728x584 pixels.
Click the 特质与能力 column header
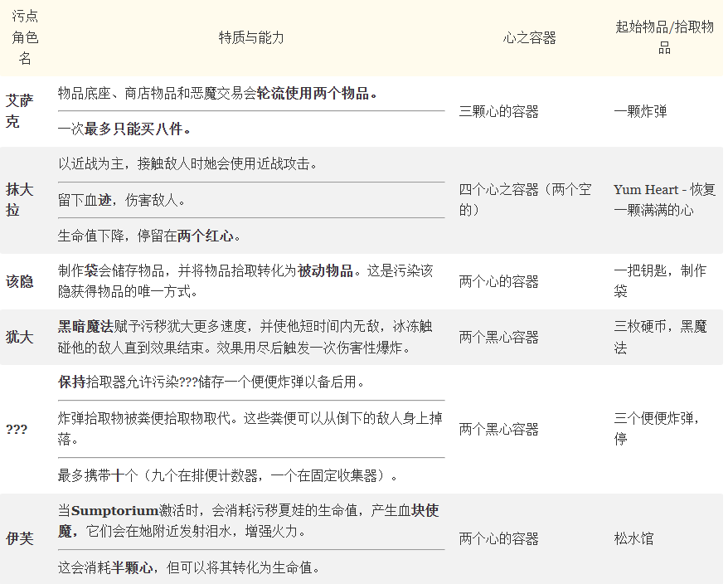251,38
